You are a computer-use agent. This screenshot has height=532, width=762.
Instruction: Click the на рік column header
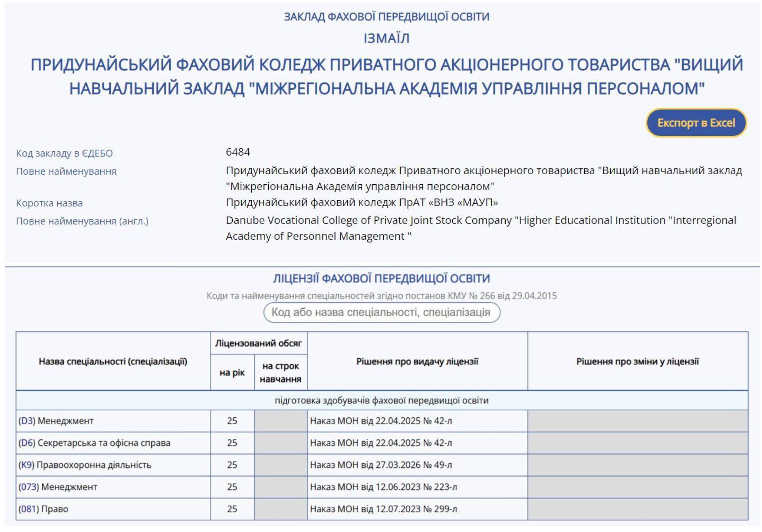point(232,373)
